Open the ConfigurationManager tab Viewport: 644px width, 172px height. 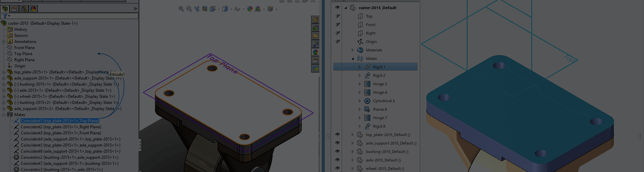(x=24, y=9)
